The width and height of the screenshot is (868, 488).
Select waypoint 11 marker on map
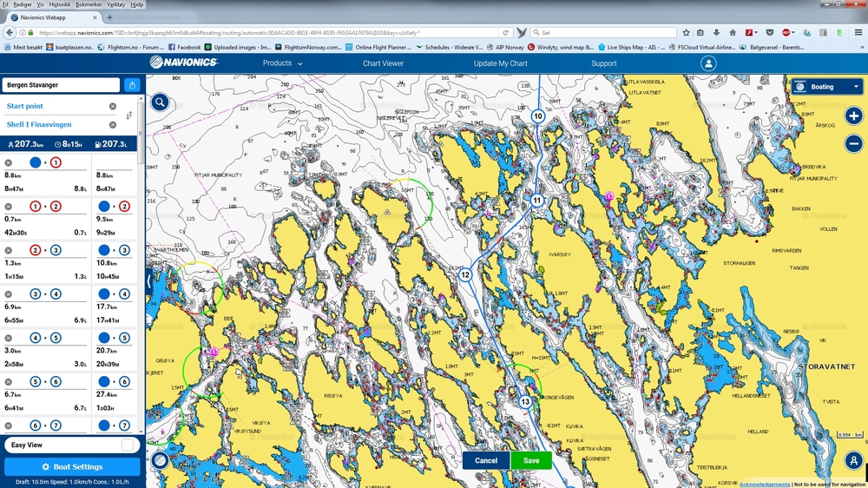[537, 201]
